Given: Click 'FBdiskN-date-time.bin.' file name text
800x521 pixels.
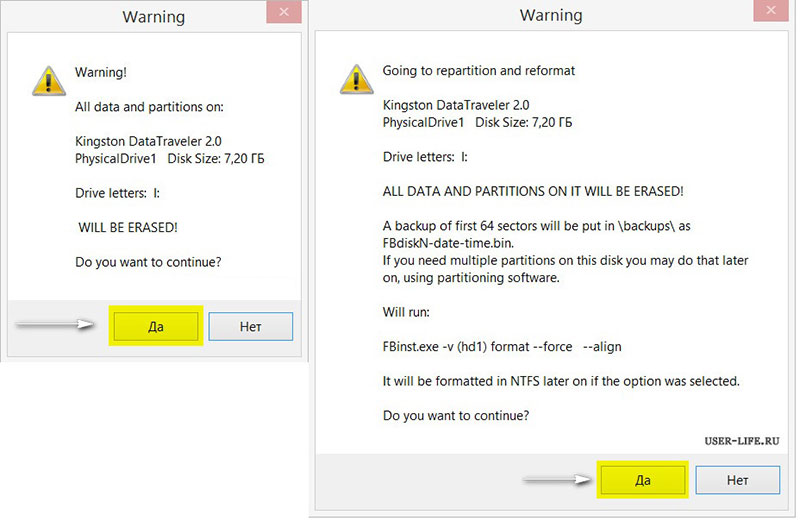Looking at the screenshot, I should coord(448,243).
